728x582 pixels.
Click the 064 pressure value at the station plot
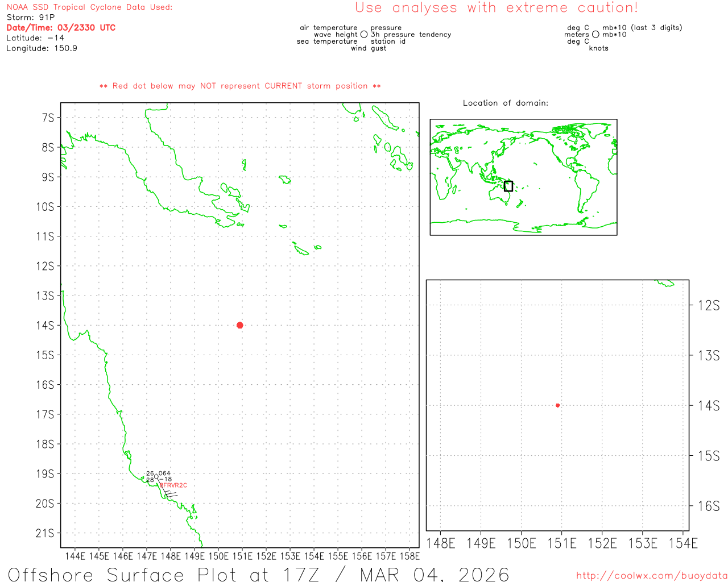pos(164,473)
